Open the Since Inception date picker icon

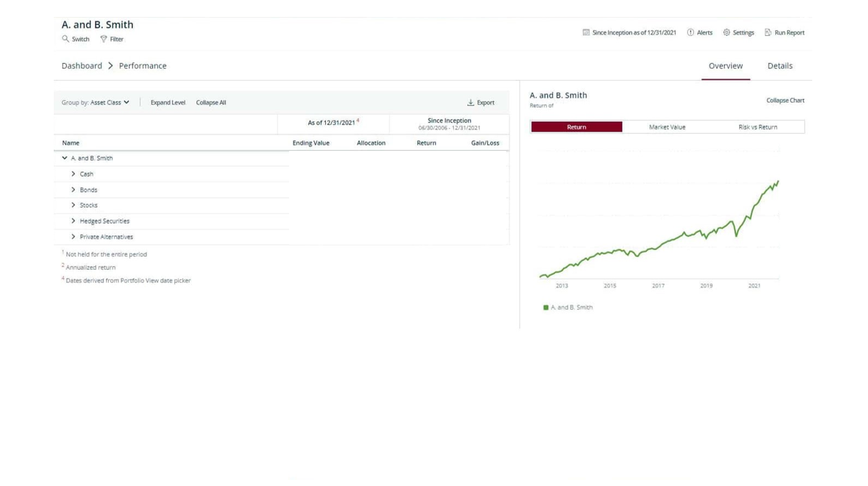(x=586, y=32)
